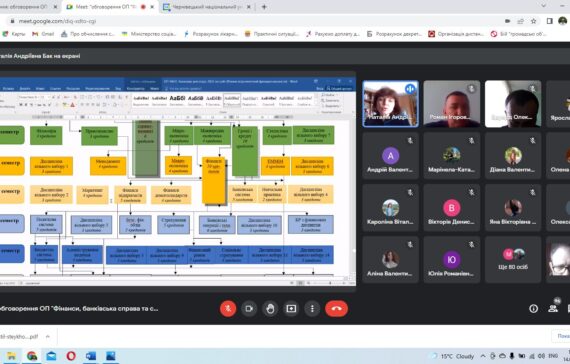Show hidden system tray icons chevron
Viewport: 570px width, 364px height.
coord(483,356)
